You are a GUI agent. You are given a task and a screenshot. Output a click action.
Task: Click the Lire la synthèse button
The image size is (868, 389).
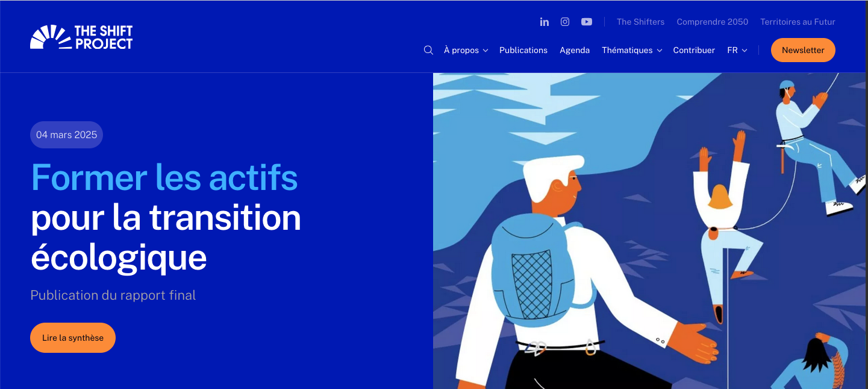coord(73,338)
